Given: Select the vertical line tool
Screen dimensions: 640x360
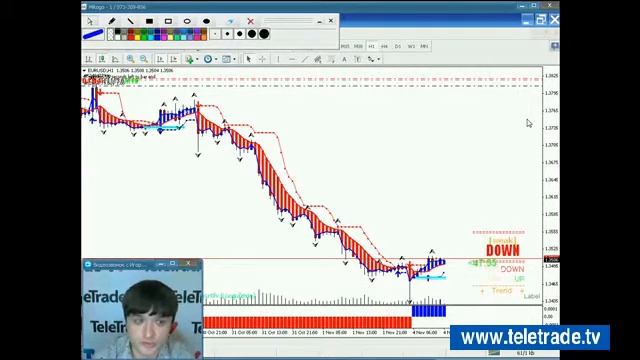Looking at the screenshot, I should 278,59.
